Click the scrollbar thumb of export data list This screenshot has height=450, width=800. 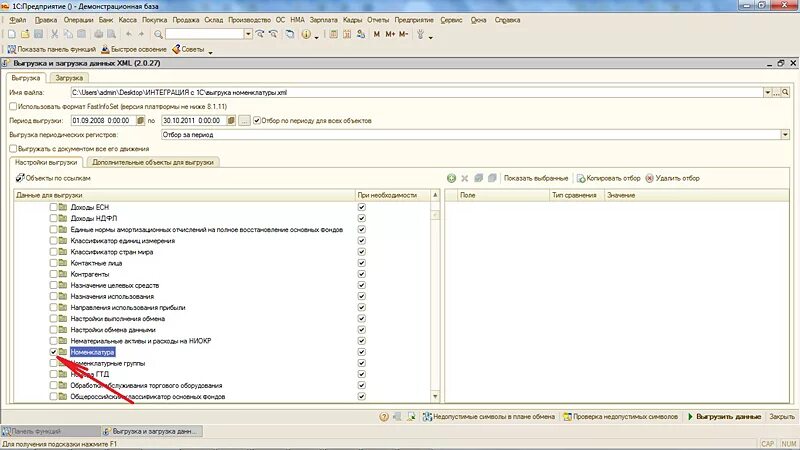pos(435,215)
